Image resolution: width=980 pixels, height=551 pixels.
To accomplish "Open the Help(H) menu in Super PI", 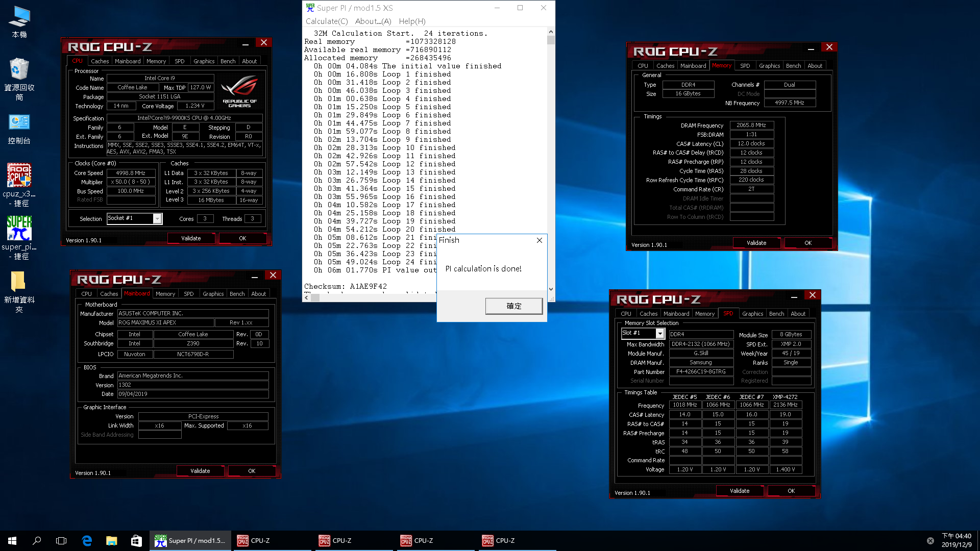I will (412, 21).
